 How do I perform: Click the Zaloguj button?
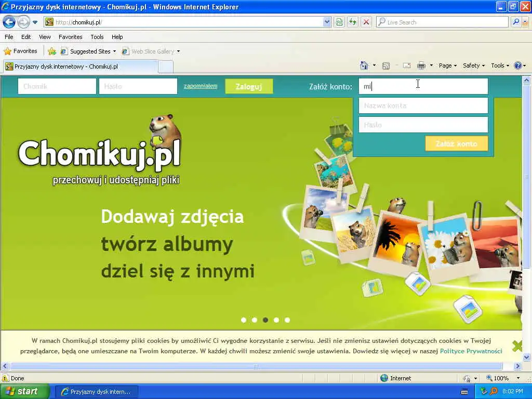(249, 86)
